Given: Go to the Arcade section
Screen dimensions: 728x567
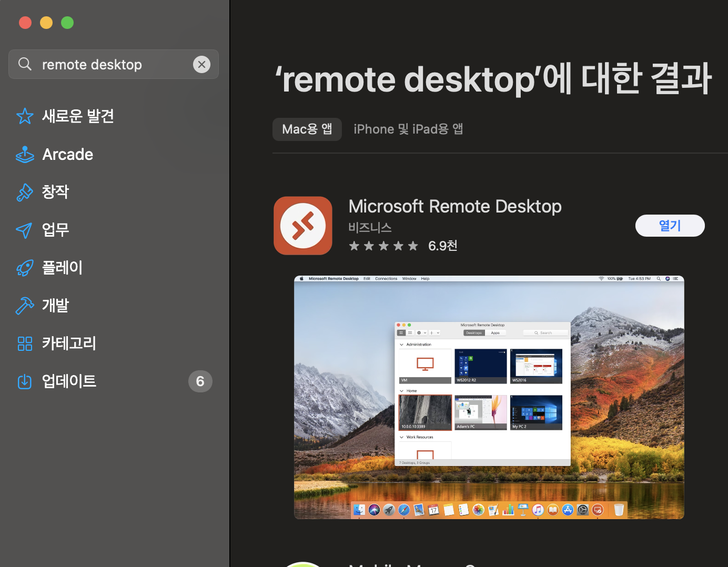Looking at the screenshot, I should coord(68,154).
